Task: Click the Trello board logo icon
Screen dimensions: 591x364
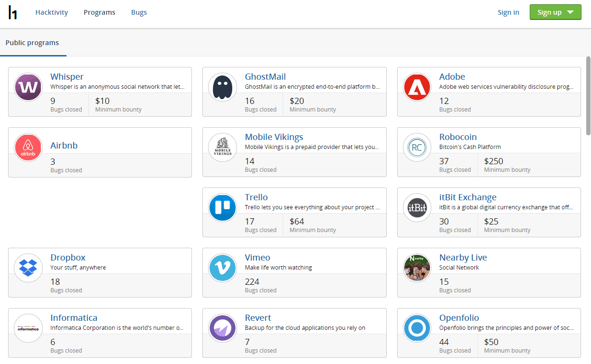Action: click(x=222, y=208)
